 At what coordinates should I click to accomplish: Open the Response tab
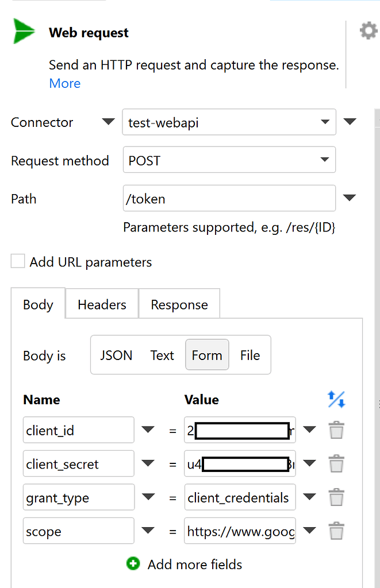pos(179,304)
